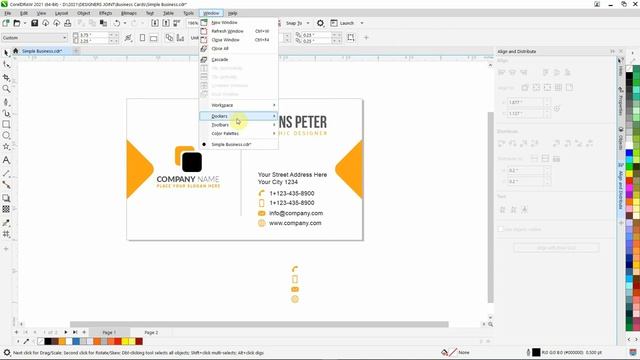The height and width of the screenshot is (360, 640).
Task: Select the Polygon star tool
Action: click(6, 147)
